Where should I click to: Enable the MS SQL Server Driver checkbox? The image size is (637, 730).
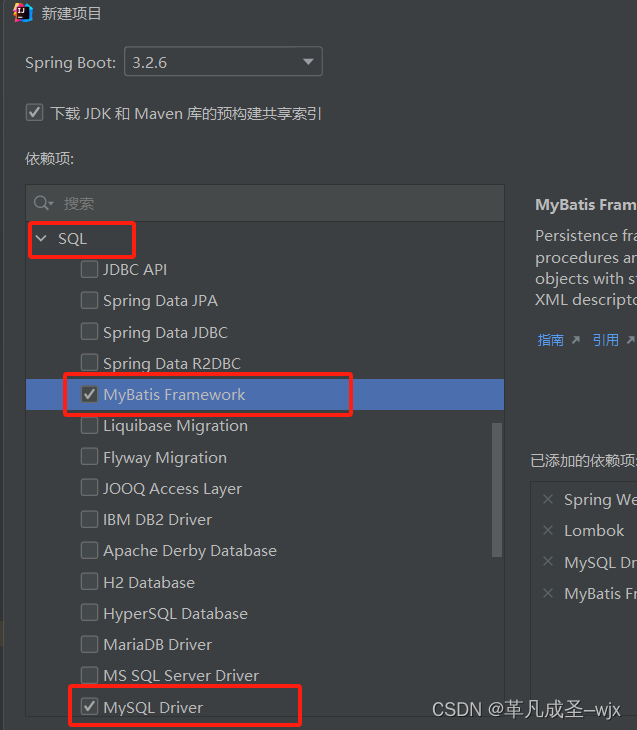pyautogui.click(x=89, y=675)
